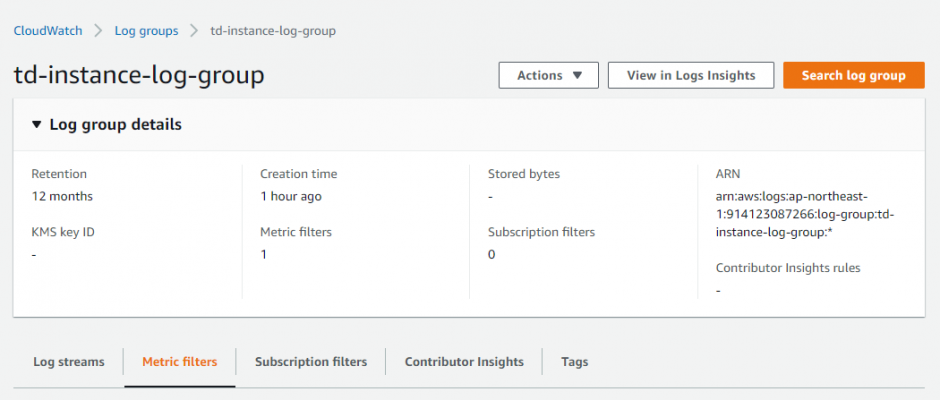Click the 12 months retention value

[x=62, y=196]
